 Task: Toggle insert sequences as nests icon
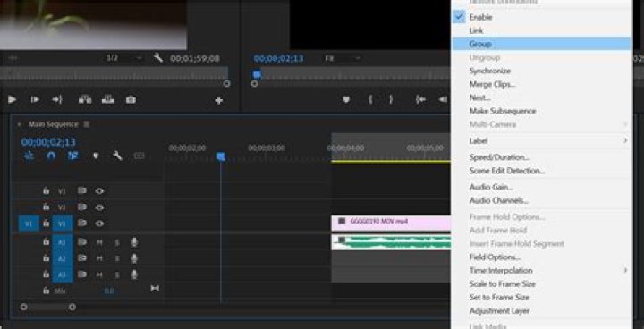click(x=29, y=156)
